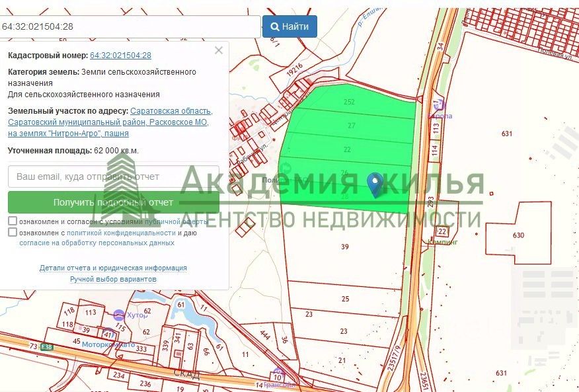Check the публичной оферты agreement box
Viewport: 579px width, 392px height.
tap(13, 221)
